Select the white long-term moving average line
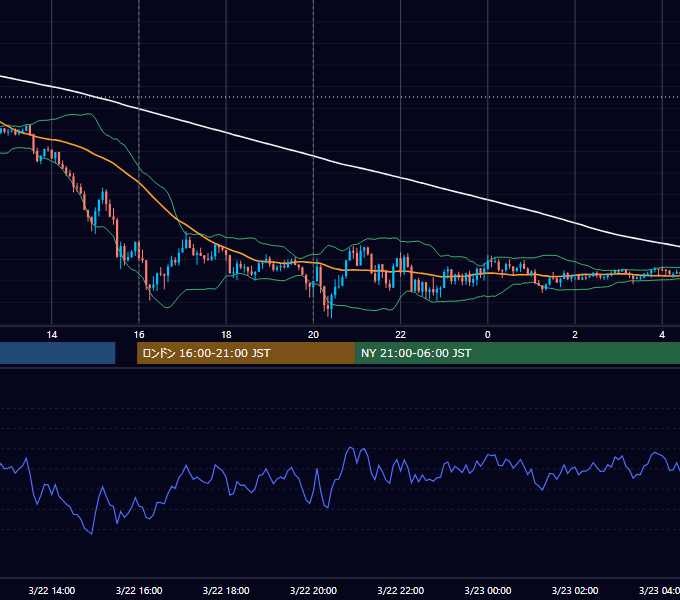This screenshot has height=600, width=680. [313, 156]
